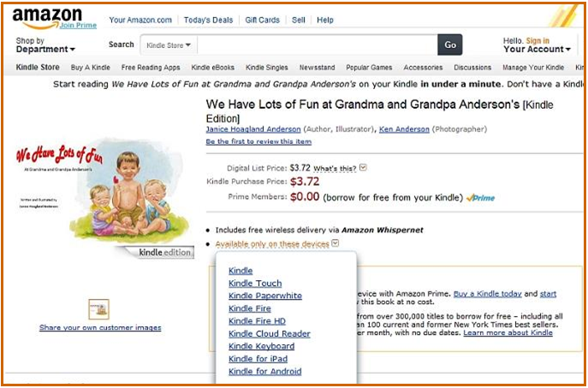Open the book cover image
This screenshot has width=588, height=388.
pyautogui.click(x=102, y=192)
